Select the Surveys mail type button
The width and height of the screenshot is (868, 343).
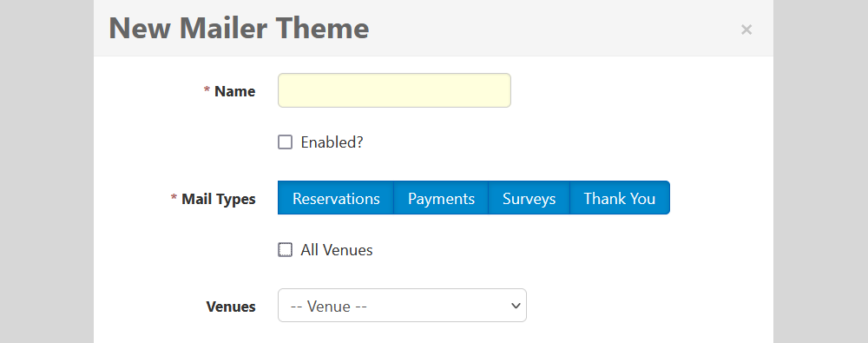pyautogui.click(x=529, y=198)
